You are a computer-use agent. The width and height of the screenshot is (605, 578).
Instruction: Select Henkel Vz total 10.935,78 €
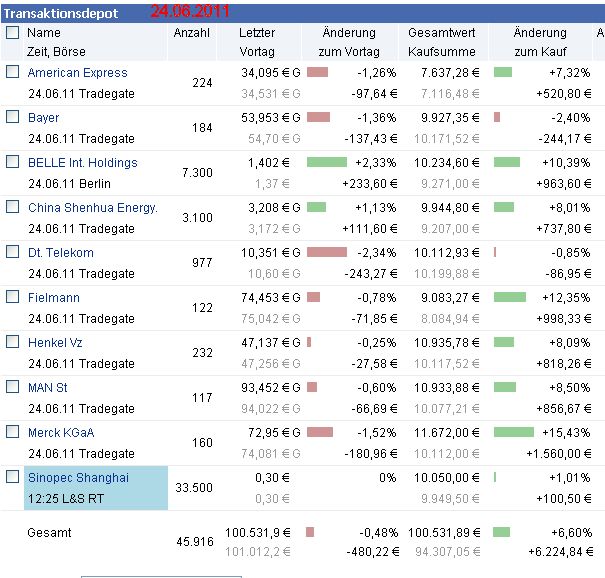pyautogui.click(x=447, y=343)
